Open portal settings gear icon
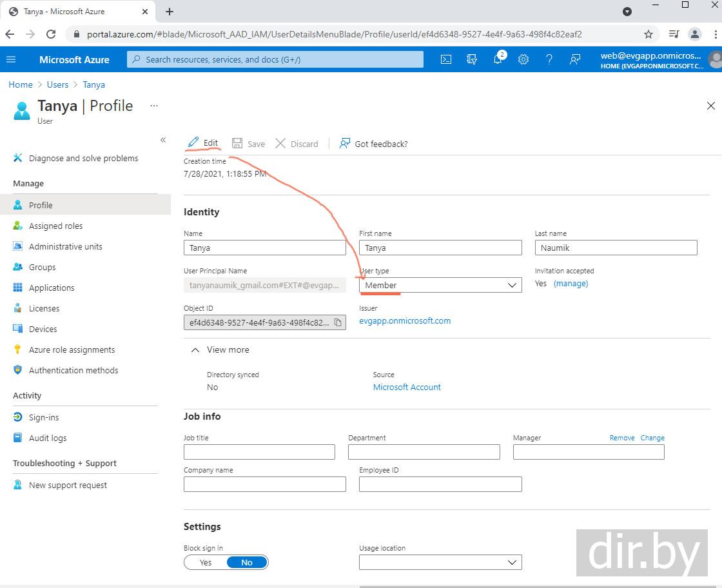 click(x=523, y=59)
